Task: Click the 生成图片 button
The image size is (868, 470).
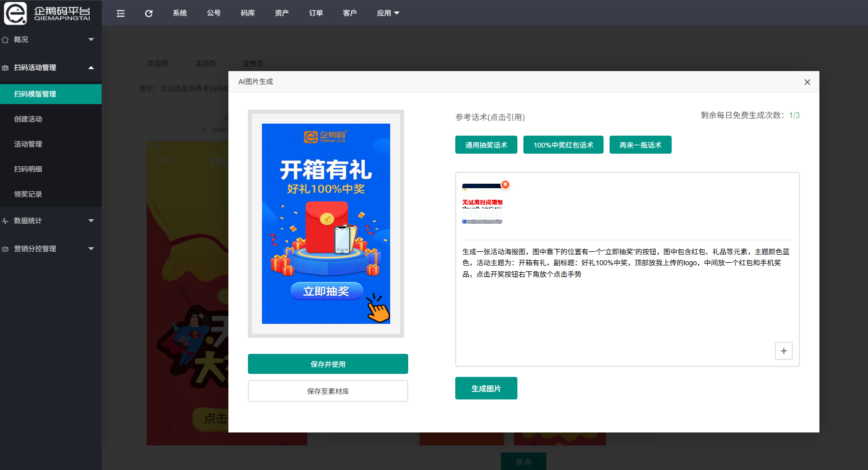Action: tap(486, 388)
